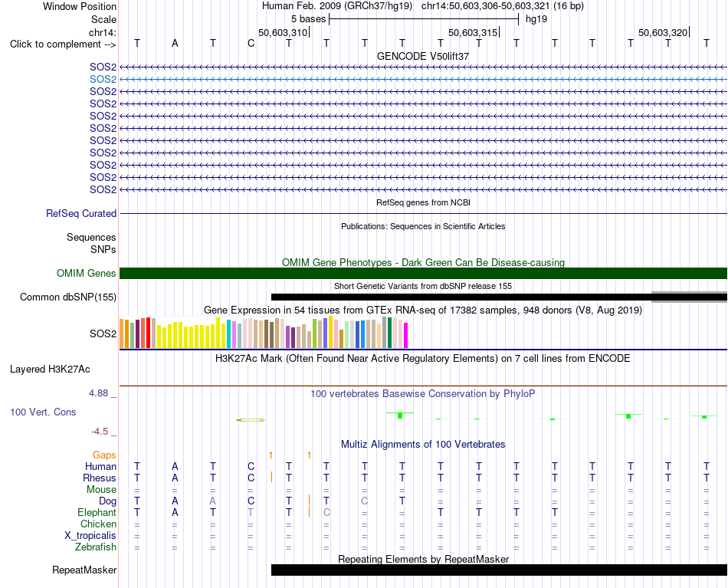
Task: Select the light blue SOS2 transcript label
Action: [103, 80]
